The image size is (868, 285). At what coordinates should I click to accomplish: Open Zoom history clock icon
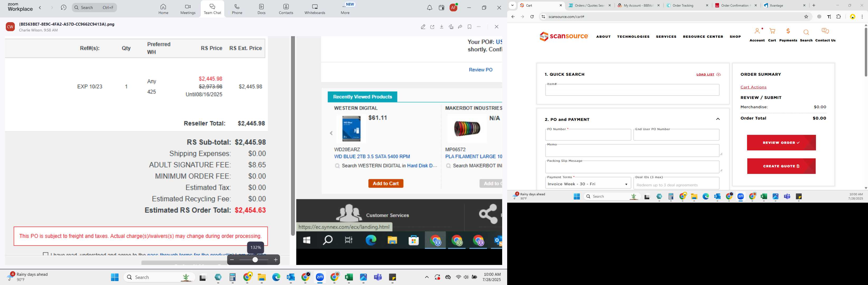[64, 7]
